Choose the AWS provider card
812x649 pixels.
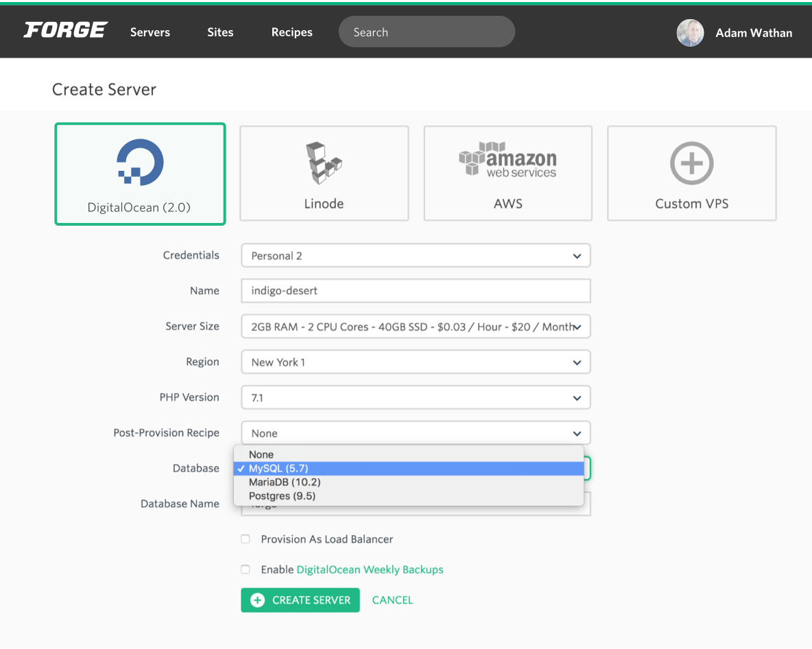tap(508, 174)
